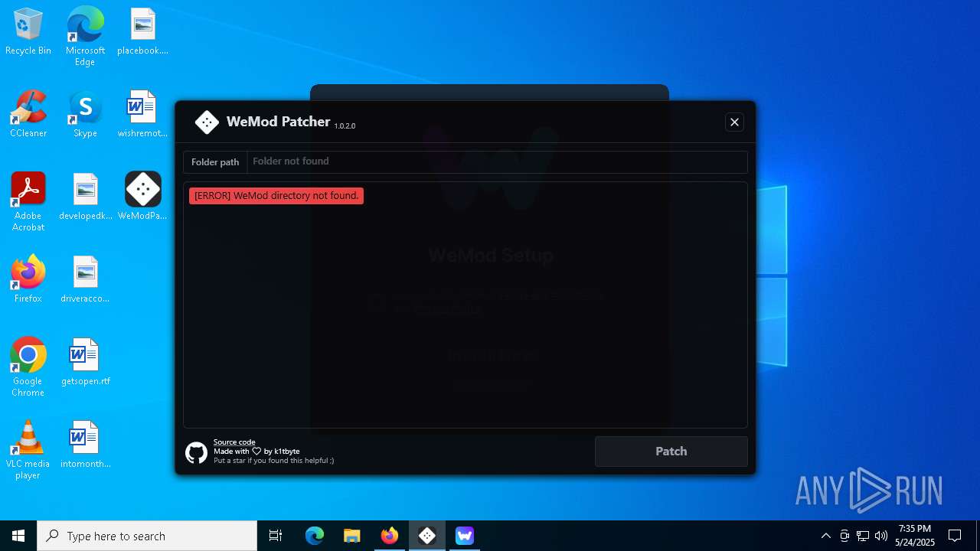The image size is (980, 551).
Task: Click the 1.0.2.0 version label
Action: coord(345,126)
